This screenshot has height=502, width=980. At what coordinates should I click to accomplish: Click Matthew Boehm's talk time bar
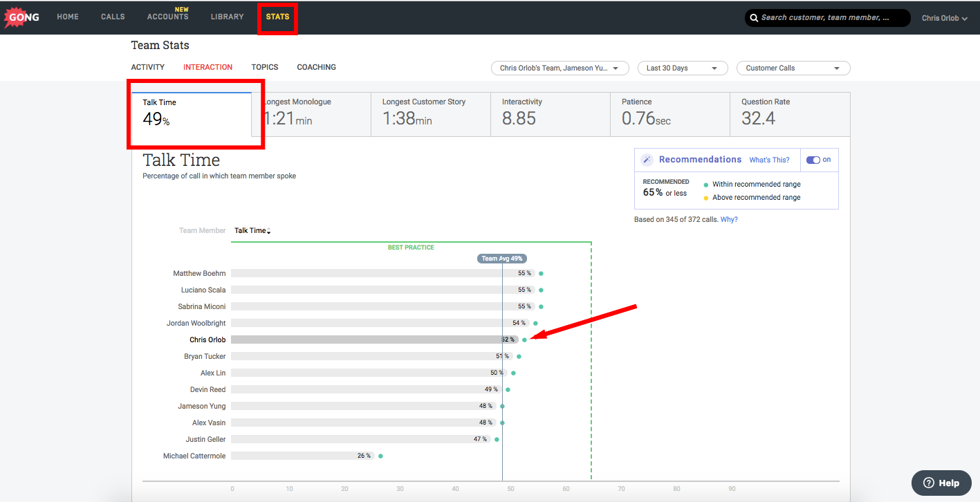click(x=383, y=273)
